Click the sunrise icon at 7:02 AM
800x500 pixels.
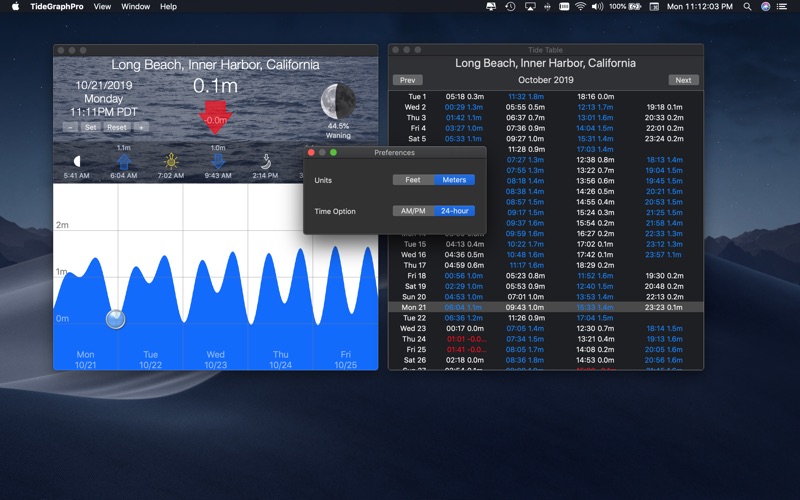click(171, 162)
